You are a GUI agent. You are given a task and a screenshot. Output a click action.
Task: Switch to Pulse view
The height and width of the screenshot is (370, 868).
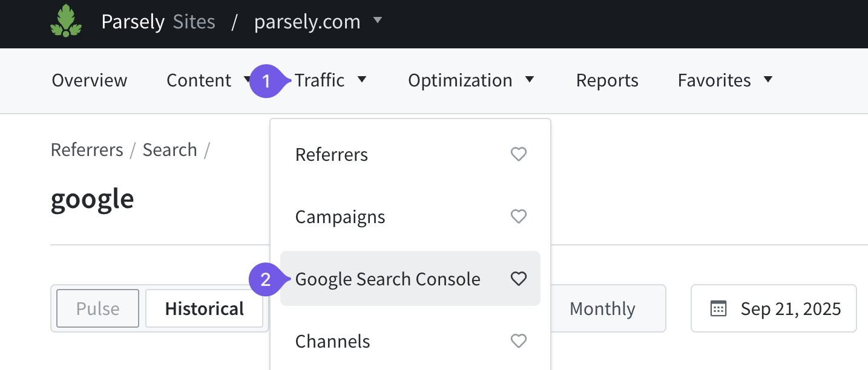pyautogui.click(x=98, y=309)
